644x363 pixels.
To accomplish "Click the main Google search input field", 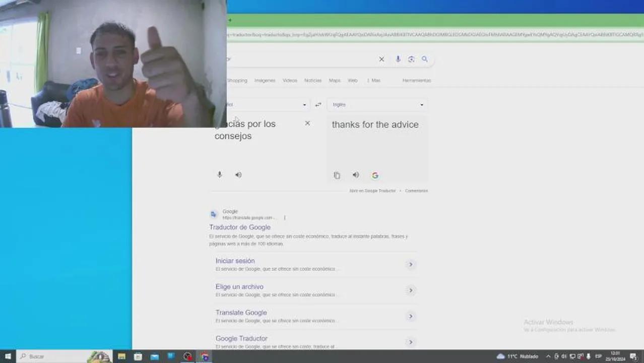I will [300, 59].
